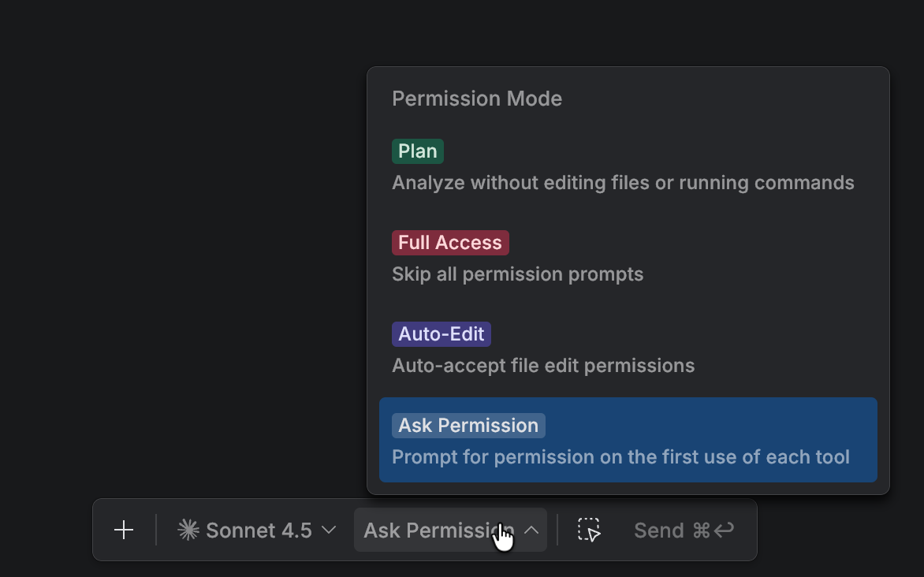Click the plus icon to add context

coord(124,530)
